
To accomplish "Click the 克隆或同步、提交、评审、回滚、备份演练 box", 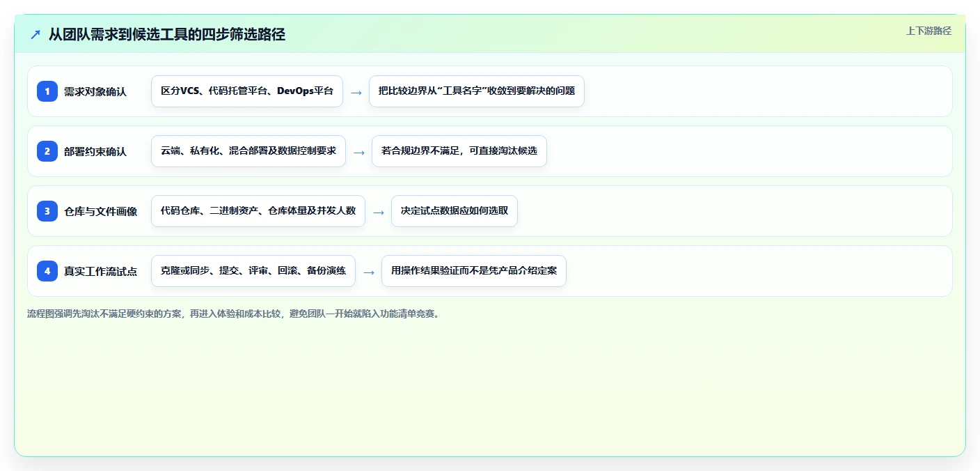I will [x=253, y=271].
